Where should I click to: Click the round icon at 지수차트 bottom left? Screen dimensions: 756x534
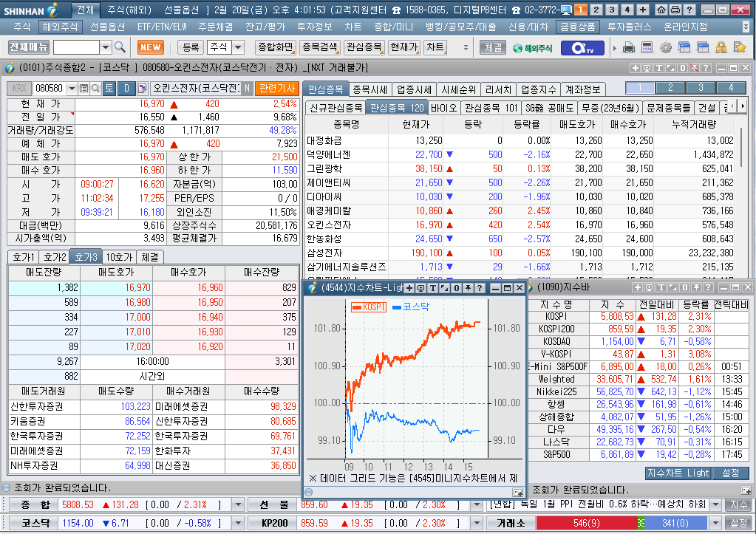[309, 492]
